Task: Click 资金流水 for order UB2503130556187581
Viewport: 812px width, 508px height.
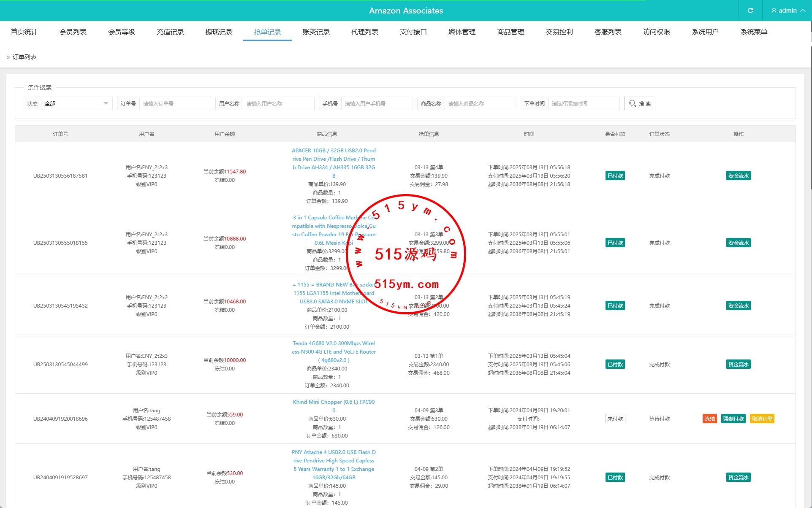Action: click(x=738, y=176)
